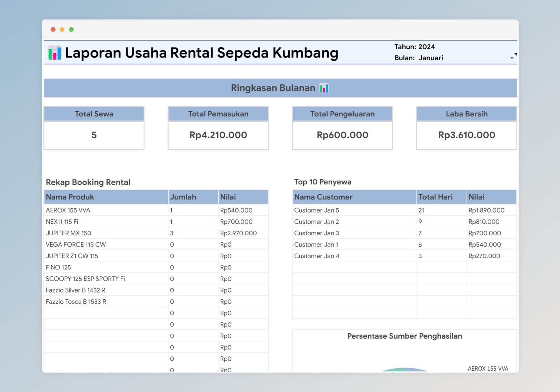Click the red window close dot
Viewport: 560px width, 392px height.
pyautogui.click(x=53, y=29)
